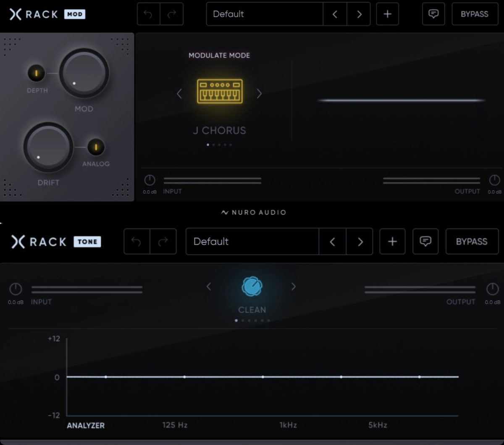This screenshot has height=445, width=504.
Task: Click undo arrow in Rack MOD header
Action: pyautogui.click(x=149, y=14)
